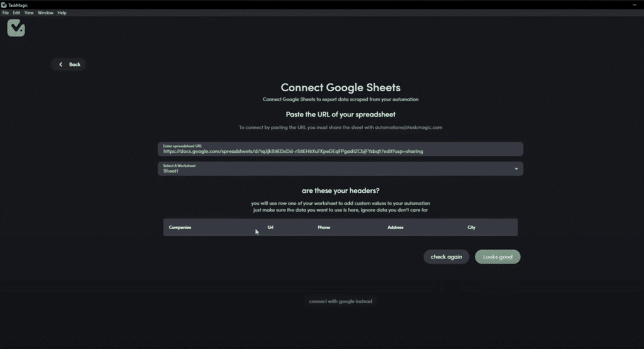Click connect with google instead link
The image size is (644, 349).
click(x=340, y=301)
